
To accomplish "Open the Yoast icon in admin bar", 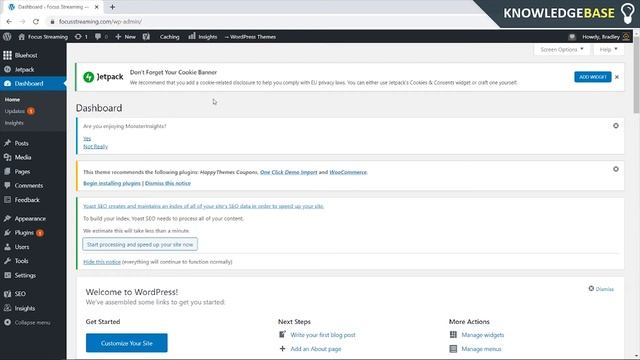I will (x=146, y=37).
